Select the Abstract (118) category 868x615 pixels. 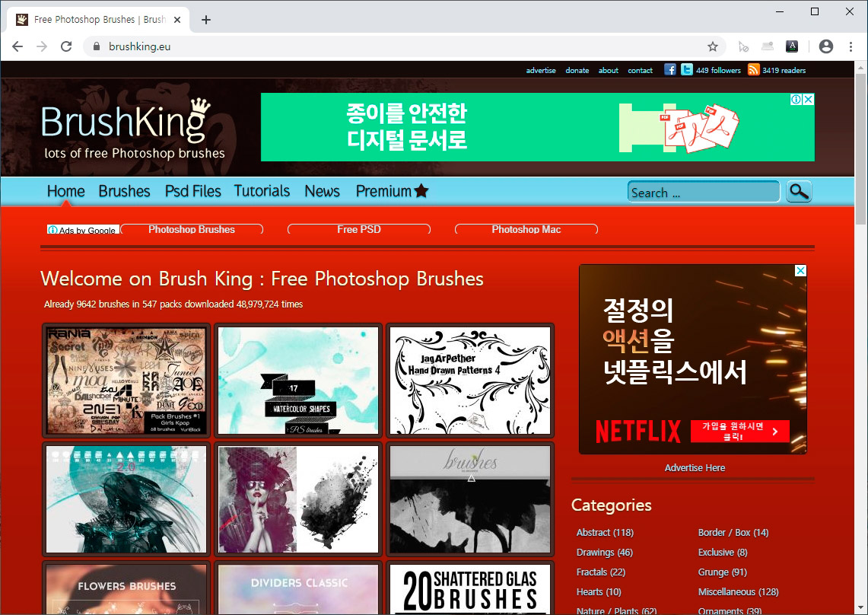pyautogui.click(x=605, y=533)
